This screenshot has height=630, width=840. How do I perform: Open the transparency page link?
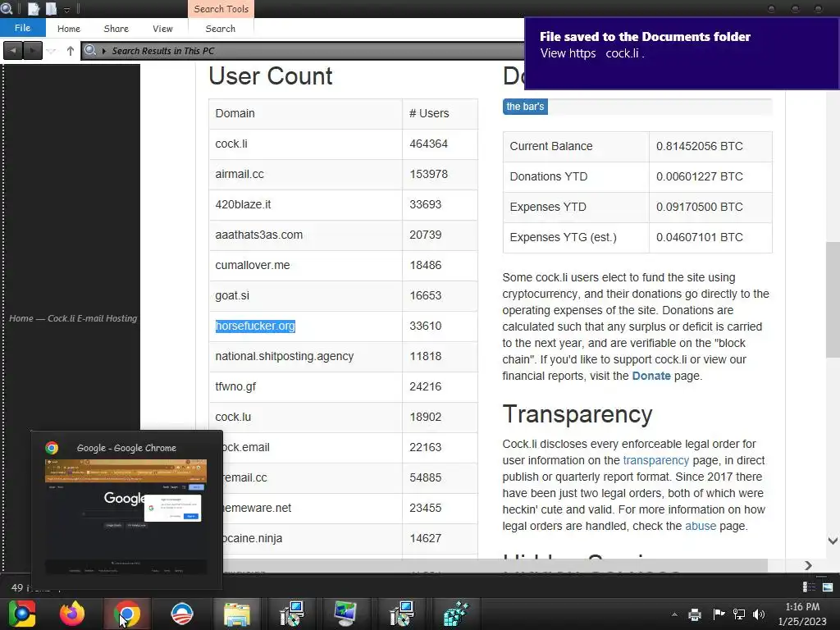(x=655, y=460)
